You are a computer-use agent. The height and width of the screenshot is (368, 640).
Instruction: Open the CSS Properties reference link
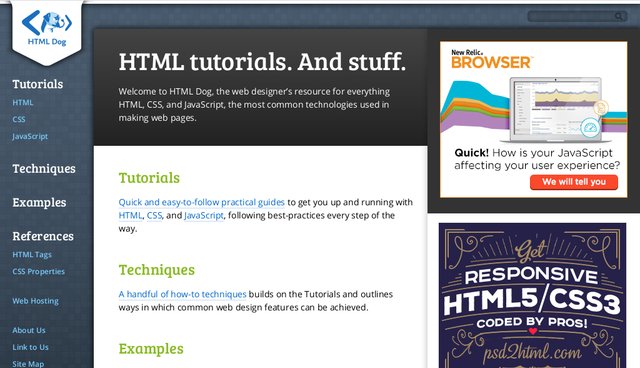pos(38,271)
